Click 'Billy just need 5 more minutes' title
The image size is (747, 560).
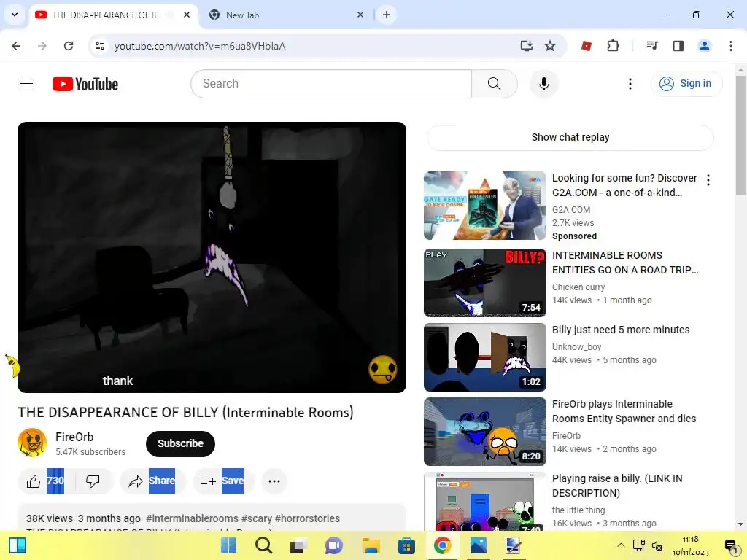click(621, 330)
